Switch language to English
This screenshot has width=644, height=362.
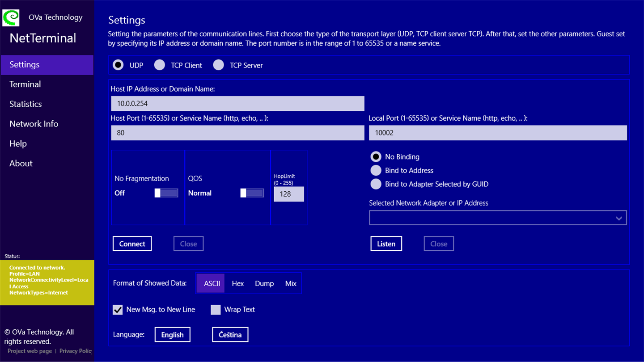tap(173, 335)
